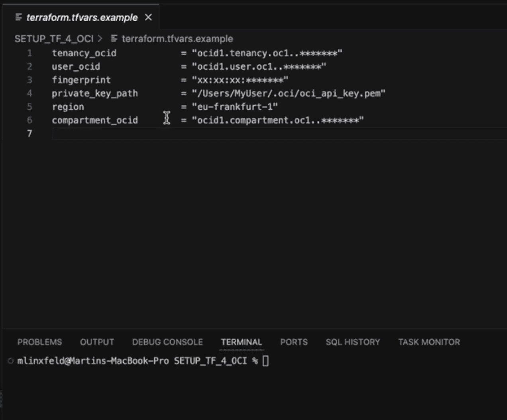Expand the breadcrumb chevron after SETUP_TF_4_OCI
507x420 pixels.
coord(100,39)
